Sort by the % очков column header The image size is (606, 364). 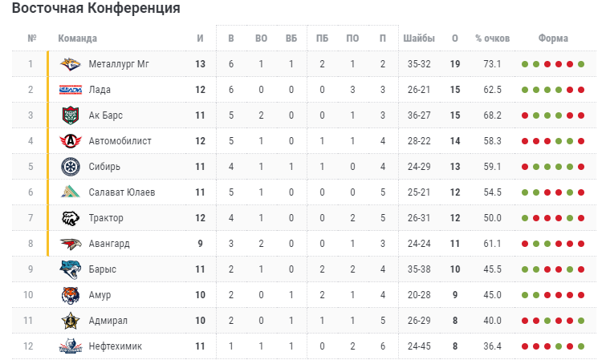click(x=492, y=38)
